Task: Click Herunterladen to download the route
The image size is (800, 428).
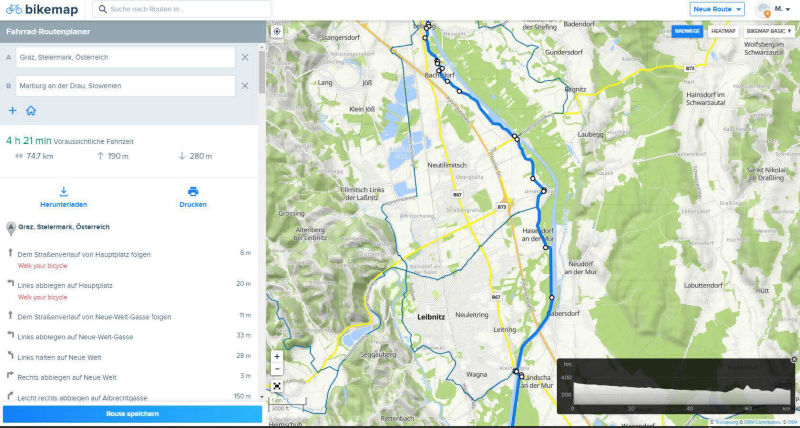Action: tap(62, 196)
